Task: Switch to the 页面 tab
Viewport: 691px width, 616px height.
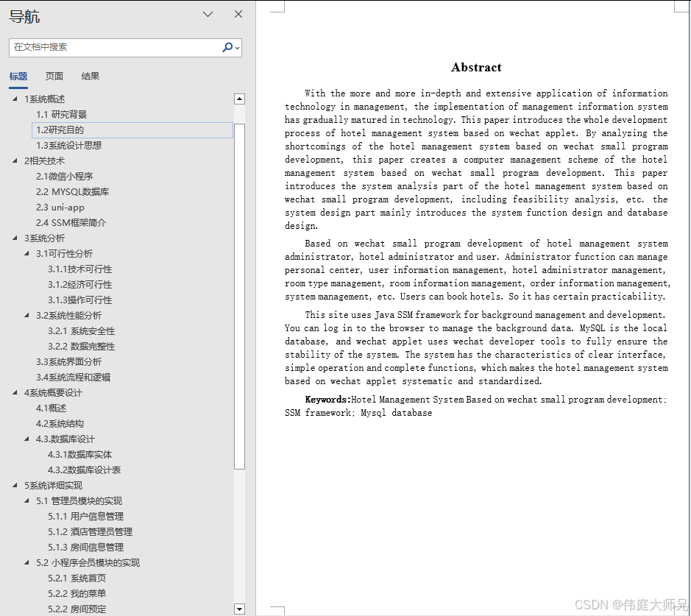Action: 54,77
